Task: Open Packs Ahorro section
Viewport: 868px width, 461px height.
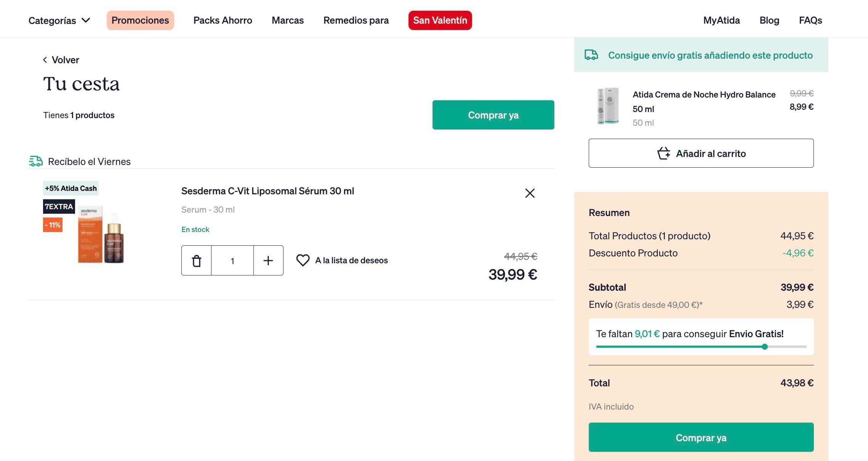Action: [223, 20]
